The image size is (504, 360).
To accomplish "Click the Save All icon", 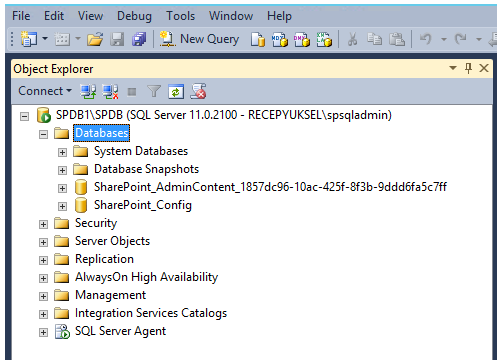I will (139, 39).
